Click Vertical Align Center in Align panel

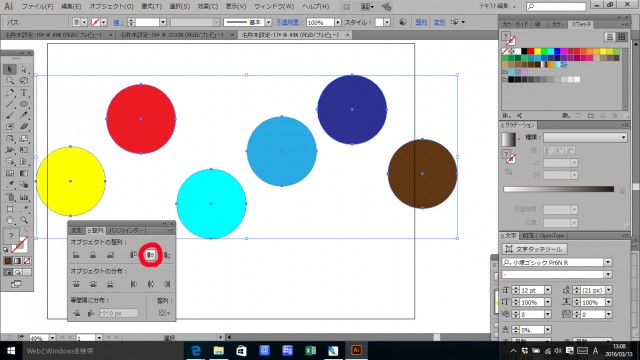(x=151, y=255)
